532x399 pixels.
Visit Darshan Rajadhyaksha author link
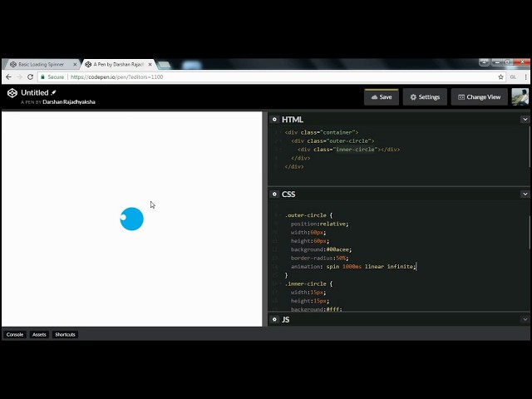pyautogui.click(x=69, y=101)
